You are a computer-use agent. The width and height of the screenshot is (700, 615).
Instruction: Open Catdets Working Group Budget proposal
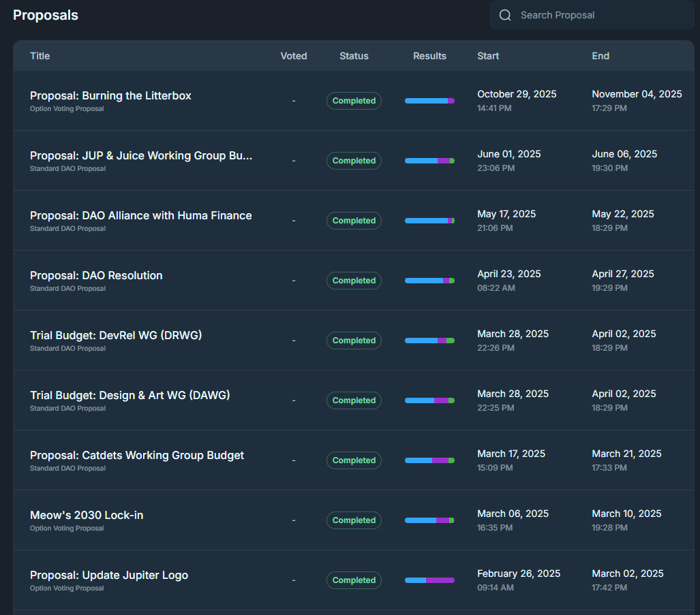coord(137,456)
